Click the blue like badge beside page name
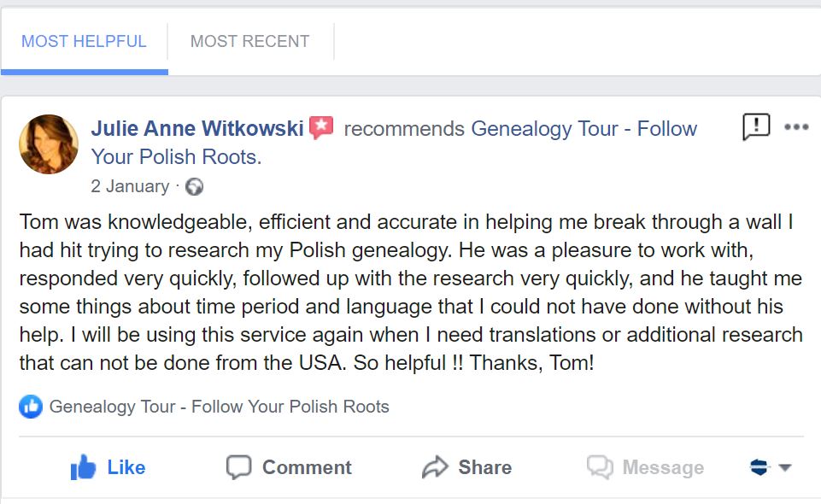The height and width of the screenshot is (504, 821). click(x=29, y=407)
